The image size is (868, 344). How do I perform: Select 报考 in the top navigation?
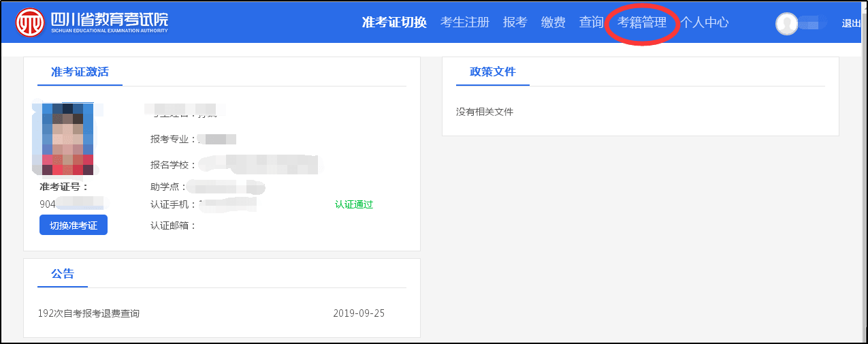[x=515, y=22]
